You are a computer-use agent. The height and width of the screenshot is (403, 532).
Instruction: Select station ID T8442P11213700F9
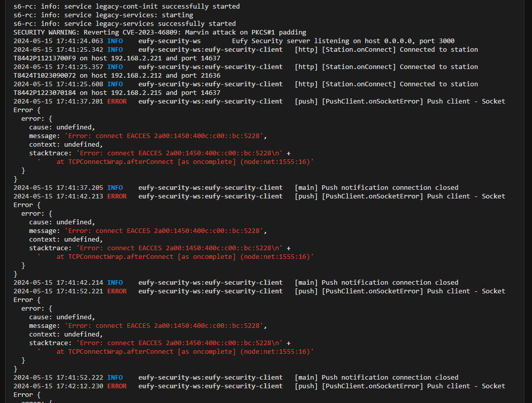(45, 58)
